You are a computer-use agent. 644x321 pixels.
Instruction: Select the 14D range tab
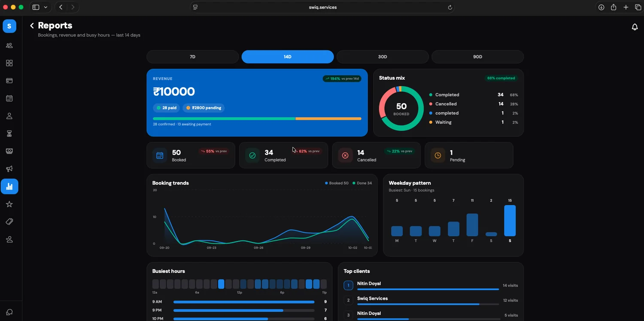click(288, 57)
